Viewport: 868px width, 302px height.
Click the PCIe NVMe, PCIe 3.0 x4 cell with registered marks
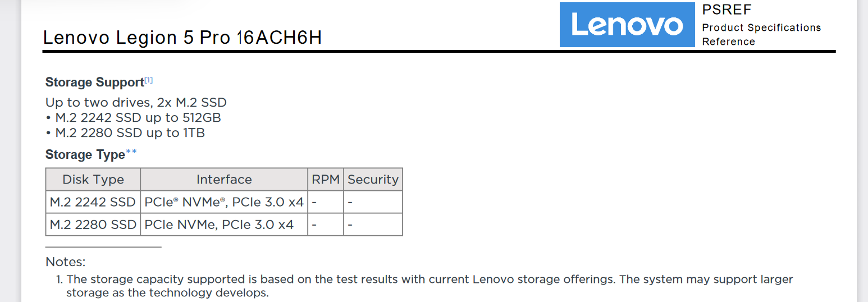coord(224,202)
